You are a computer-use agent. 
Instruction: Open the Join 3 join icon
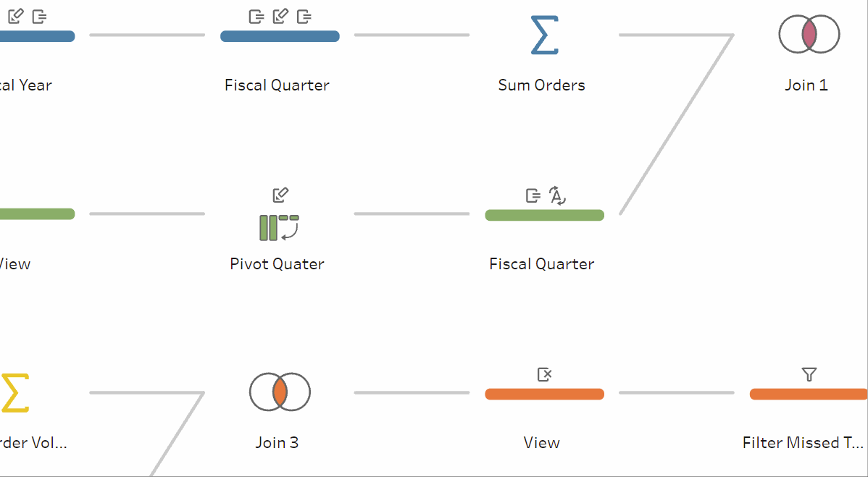click(x=279, y=392)
